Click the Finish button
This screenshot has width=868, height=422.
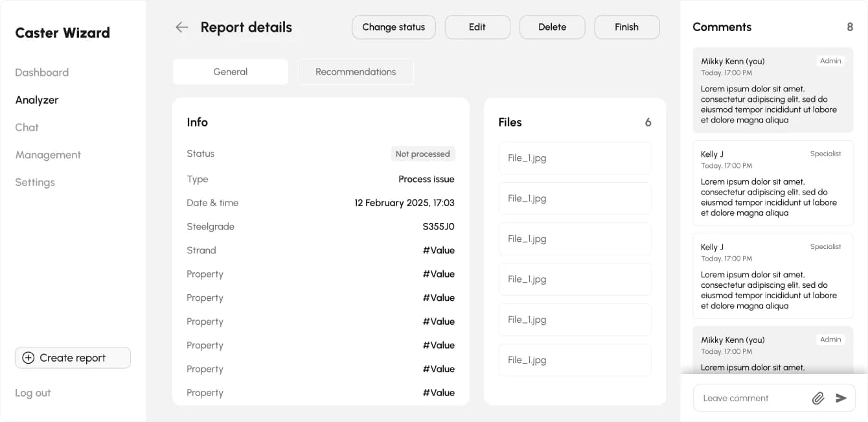coord(627,27)
